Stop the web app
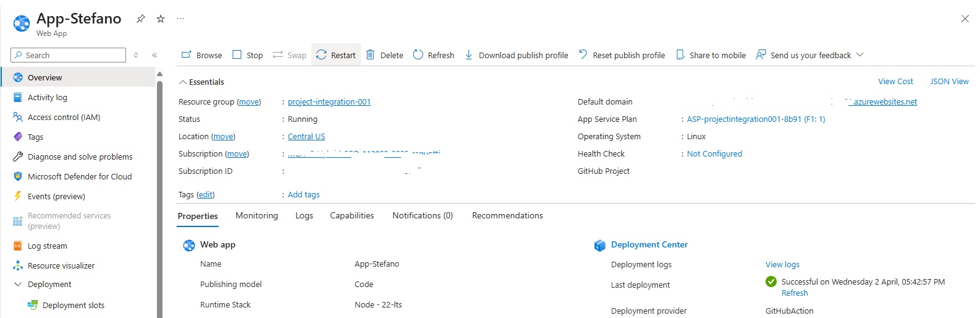The height and width of the screenshot is (318, 980). [247, 55]
